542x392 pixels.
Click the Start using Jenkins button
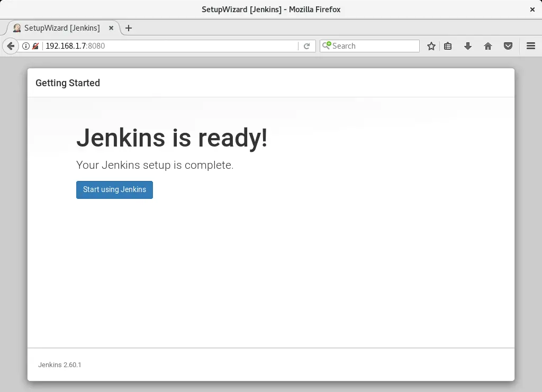point(114,189)
